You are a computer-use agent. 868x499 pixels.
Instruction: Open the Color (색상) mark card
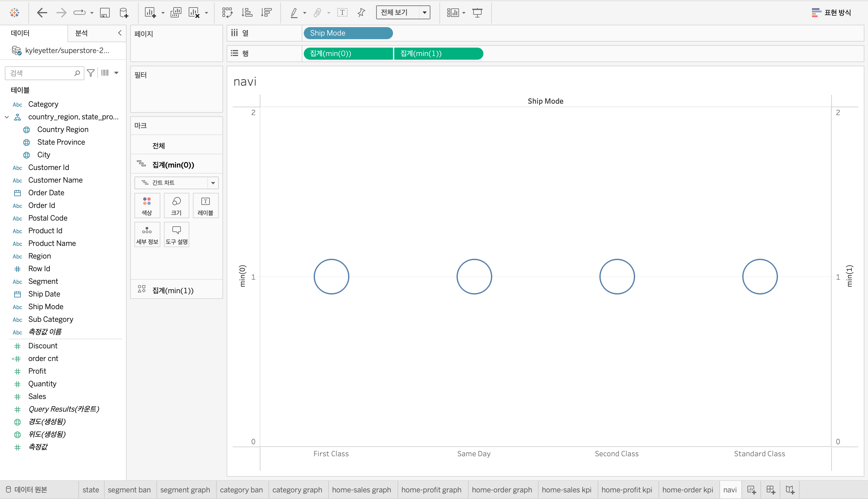pos(147,206)
